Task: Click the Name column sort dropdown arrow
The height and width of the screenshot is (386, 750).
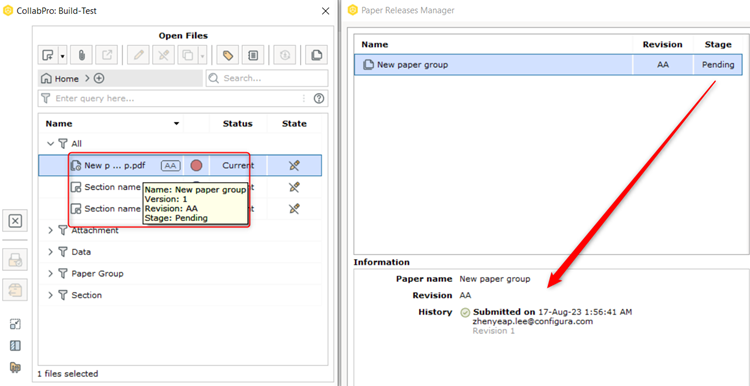Action: (176, 124)
